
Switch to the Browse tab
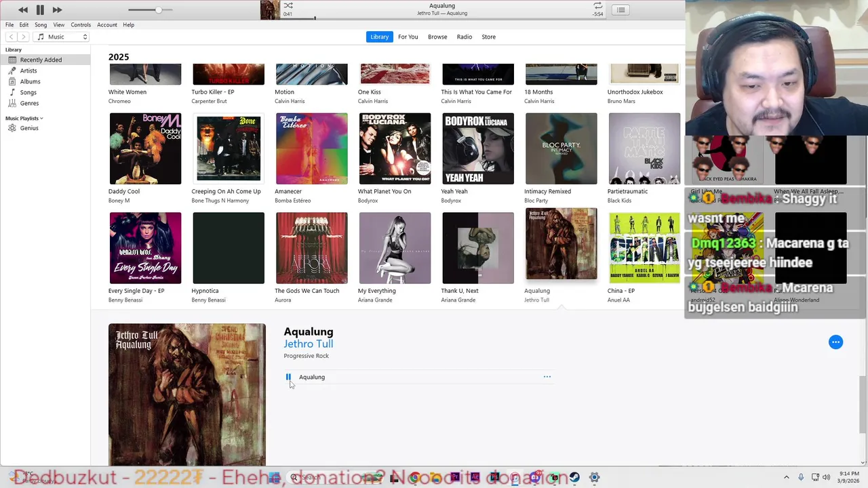pos(437,37)
